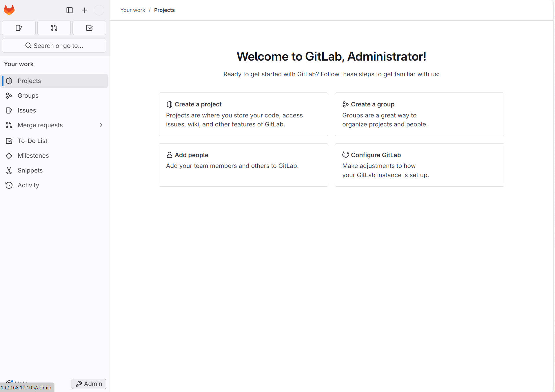Click the Search or go to field
This screenshot has height=392, width=555.
(54, 46)
